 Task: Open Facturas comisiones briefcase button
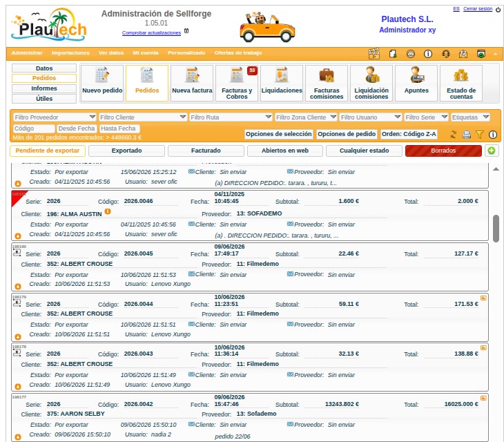pos(327,83)
